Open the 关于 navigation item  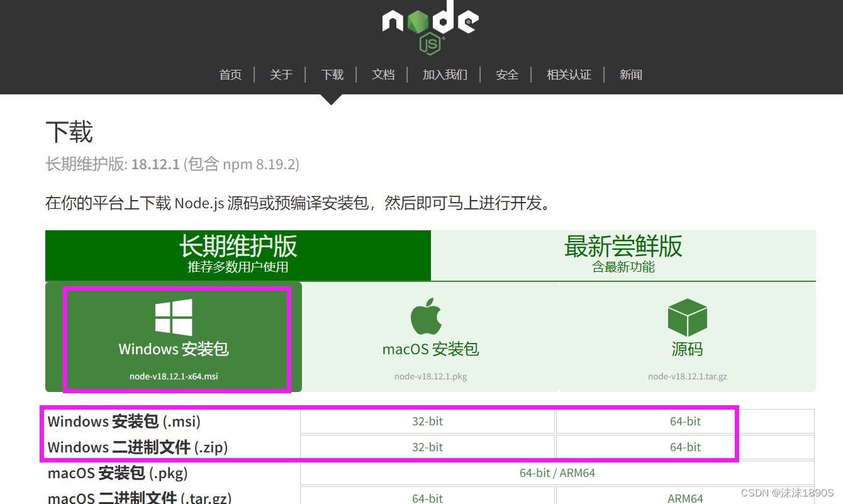281,75
